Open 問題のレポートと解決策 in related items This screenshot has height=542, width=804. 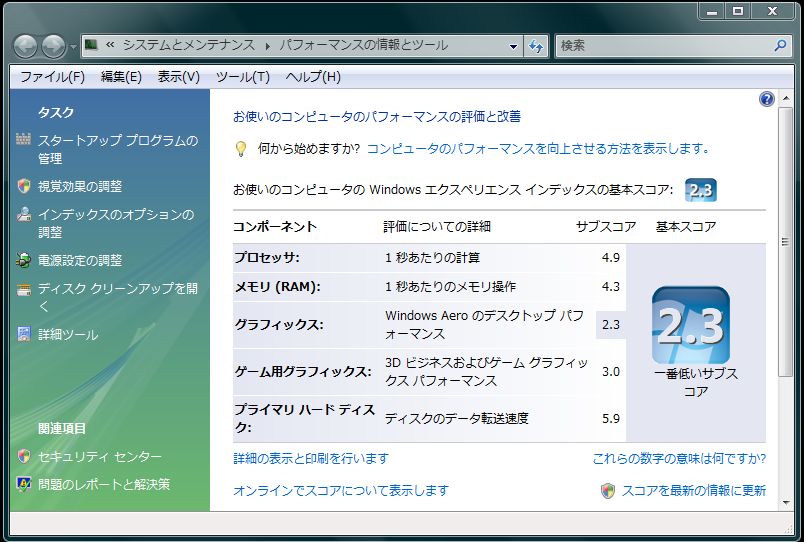tap(104, 484)
